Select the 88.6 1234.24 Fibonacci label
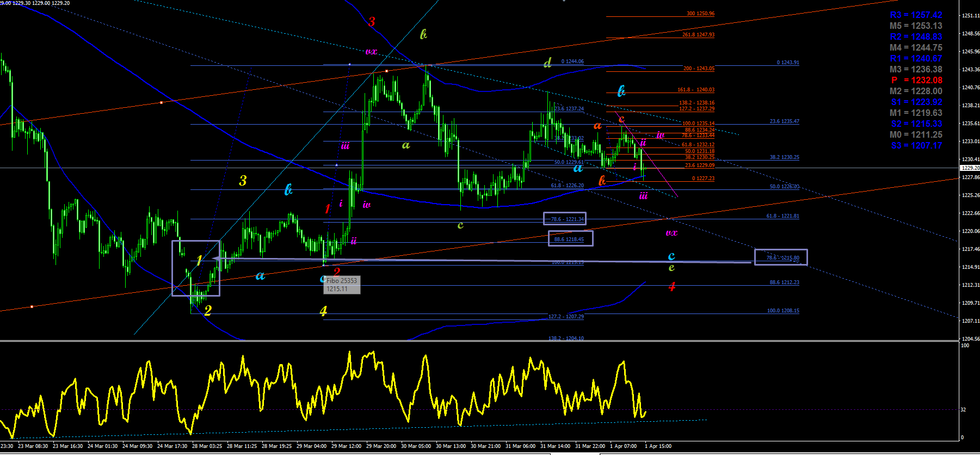This screenshot has height=455, width=980. (x=699, y=130)
